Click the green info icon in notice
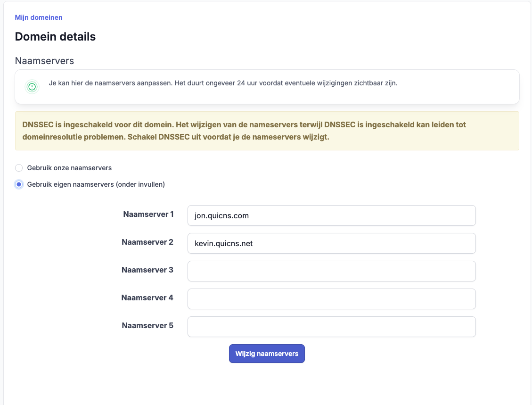Screen dimensions: 532x405 [32, 87]
